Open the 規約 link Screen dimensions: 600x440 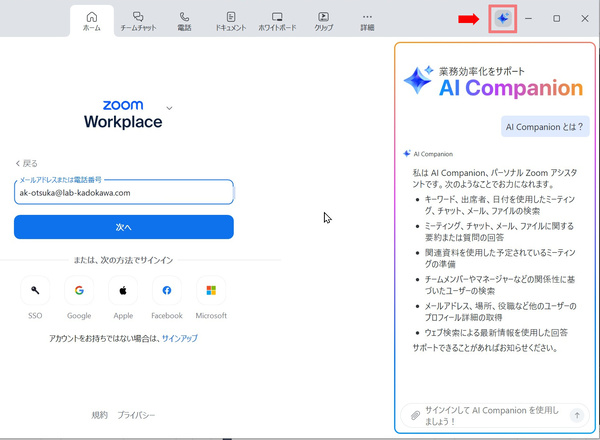pyautogui.click(x=99, y=415)
